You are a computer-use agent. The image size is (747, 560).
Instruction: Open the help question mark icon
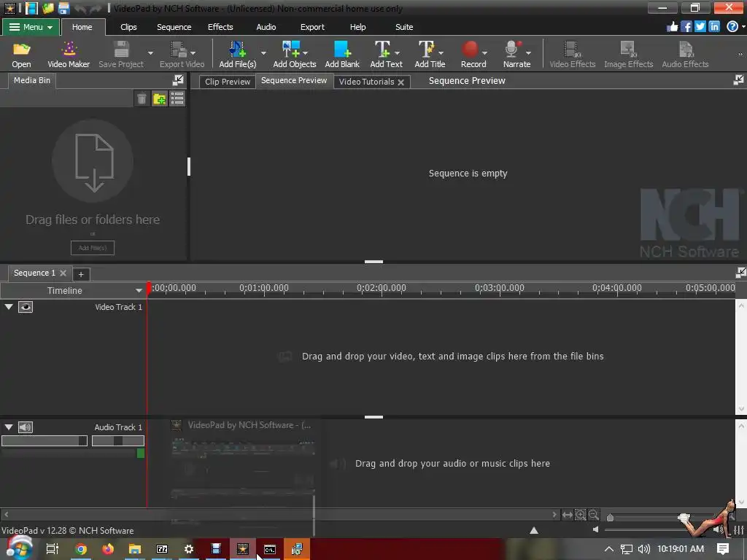pos(732,27)
